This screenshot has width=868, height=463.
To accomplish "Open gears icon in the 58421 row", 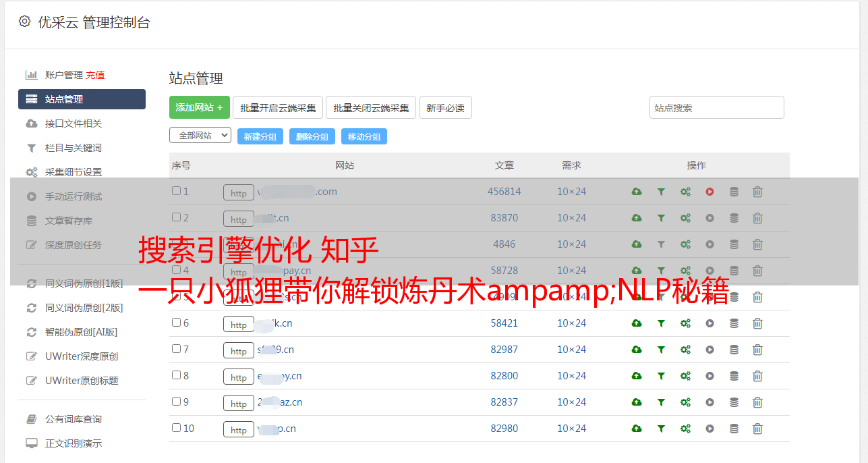I will (685, 323).
